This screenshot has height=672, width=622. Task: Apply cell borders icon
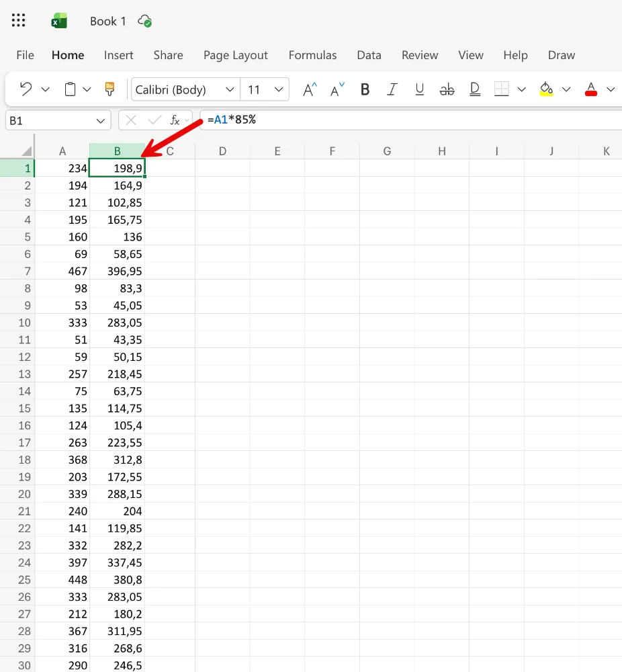(501, 89)
